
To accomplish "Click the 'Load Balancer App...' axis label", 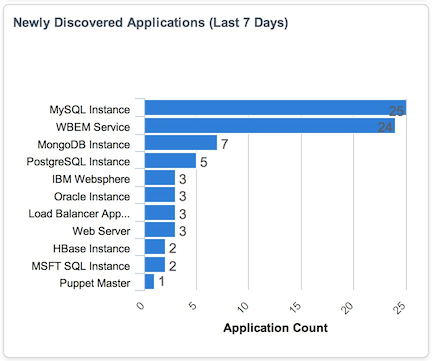I will pos(79,214).
